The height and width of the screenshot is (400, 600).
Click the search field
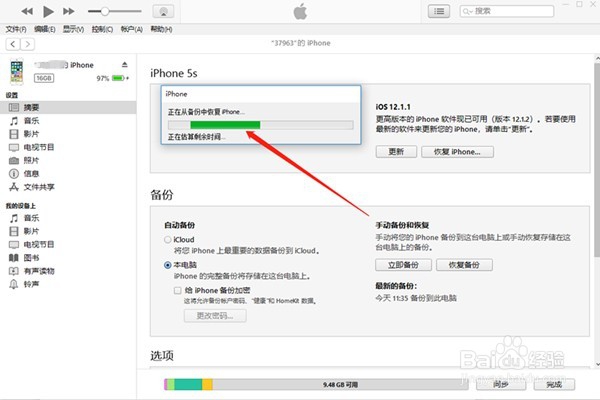507,11
